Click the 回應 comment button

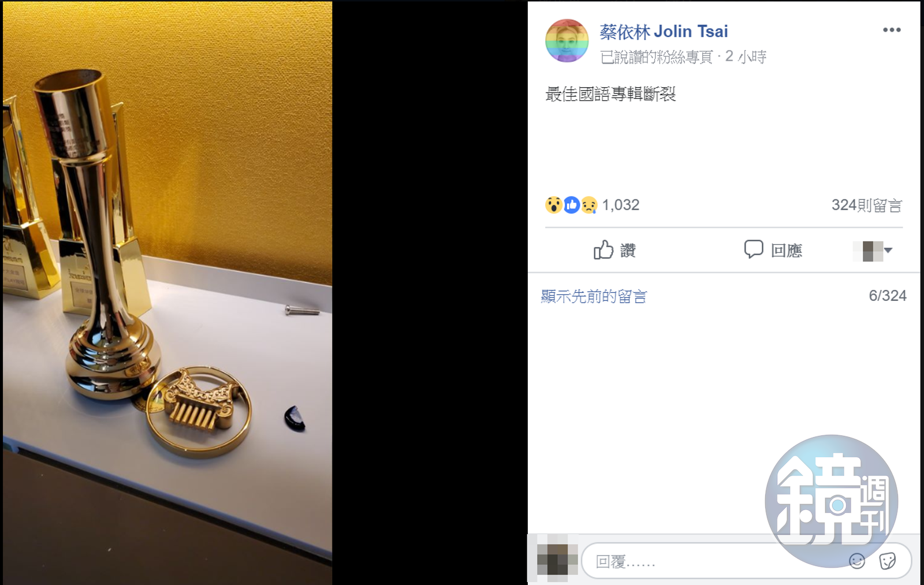click(773, 250)
